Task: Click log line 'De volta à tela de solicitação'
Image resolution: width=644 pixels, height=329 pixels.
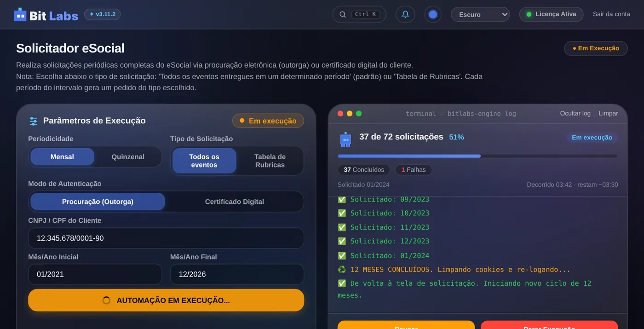Action: pos(465,289)
